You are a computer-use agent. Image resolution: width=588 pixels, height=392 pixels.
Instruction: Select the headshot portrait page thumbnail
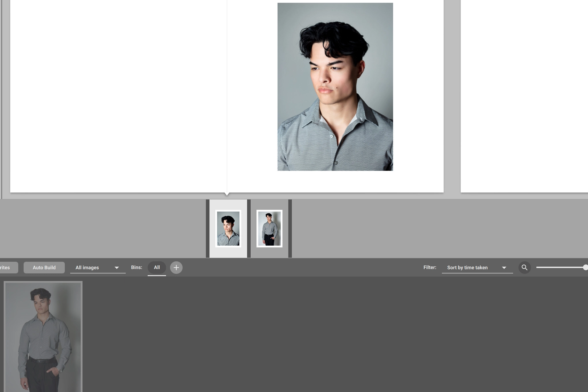click(x=228, y=229)
